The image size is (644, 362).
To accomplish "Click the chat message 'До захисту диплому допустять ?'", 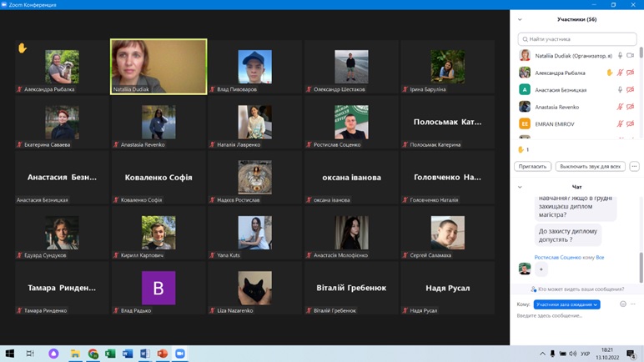I will (x=567, y=235).
